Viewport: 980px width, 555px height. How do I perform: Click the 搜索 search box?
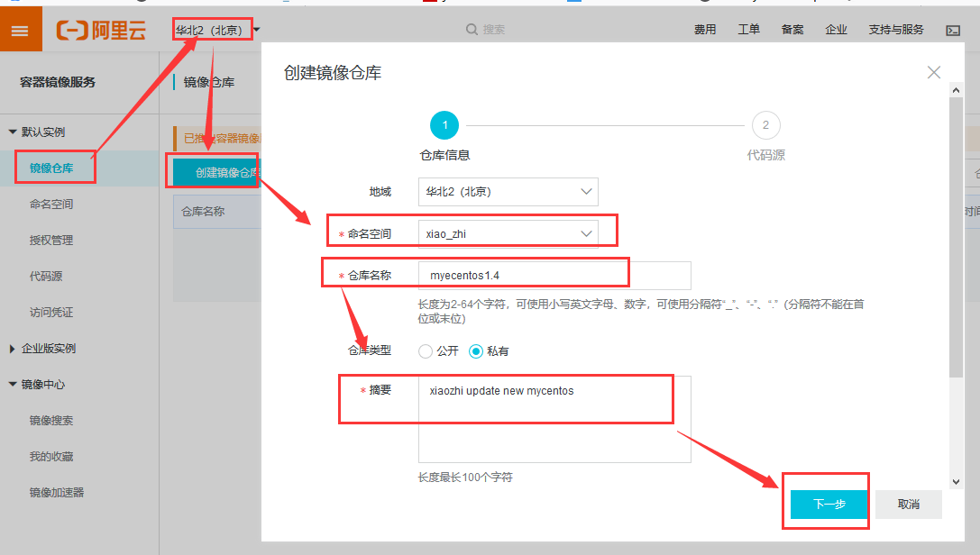point(494,30)
